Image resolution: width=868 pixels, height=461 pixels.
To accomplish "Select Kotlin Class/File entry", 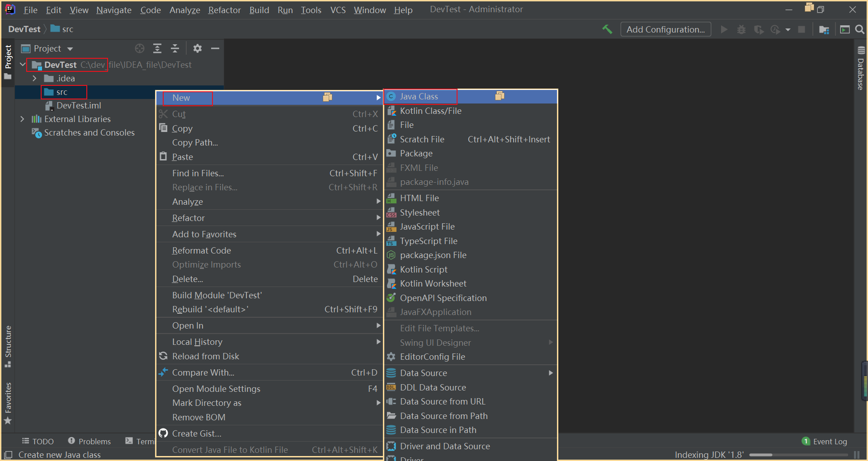I will pos(471,111).
